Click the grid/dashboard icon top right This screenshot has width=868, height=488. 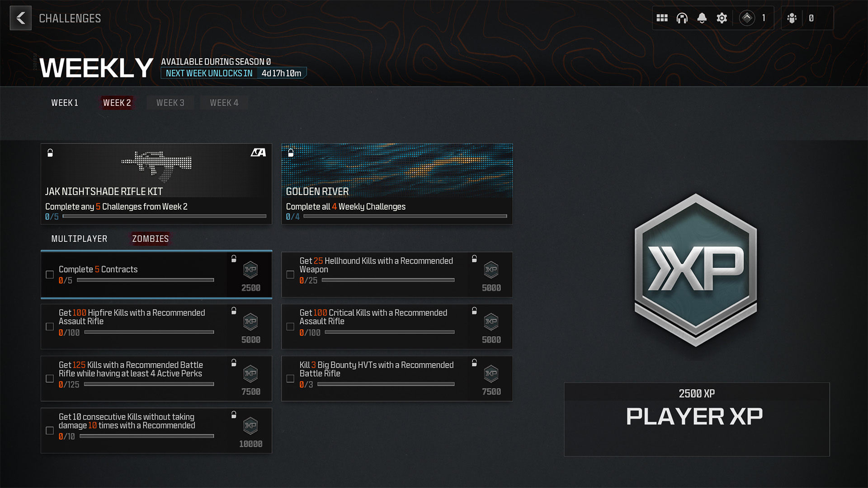(x=661, y=18)
